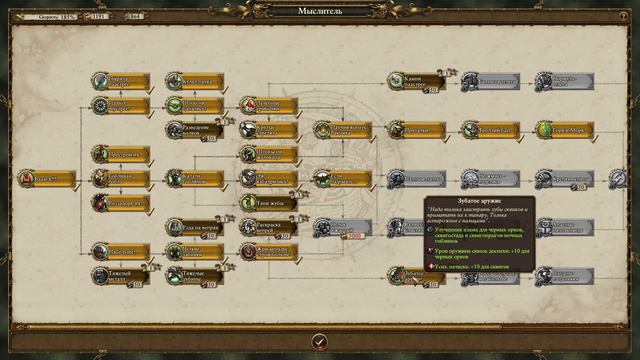Click the 'Мыслитель' panel title

click(x=320, y=11)
